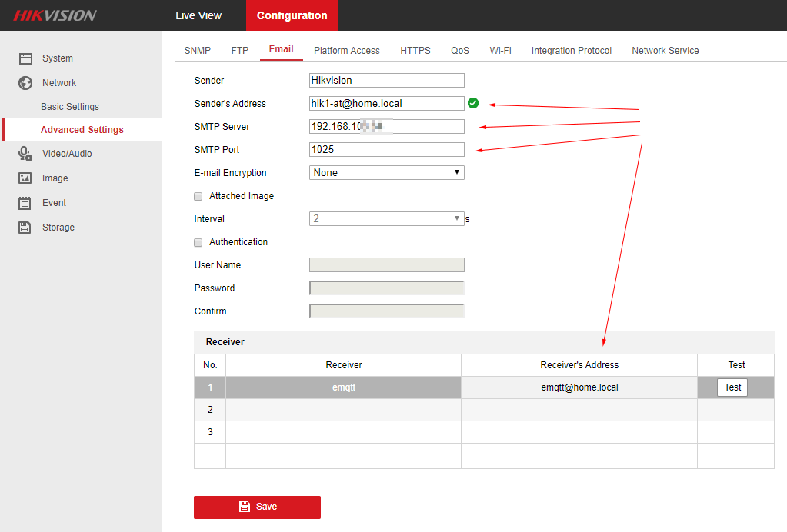The image size is (787, 532).
Task: Click the Sender name input field
Action: point(386,80)
